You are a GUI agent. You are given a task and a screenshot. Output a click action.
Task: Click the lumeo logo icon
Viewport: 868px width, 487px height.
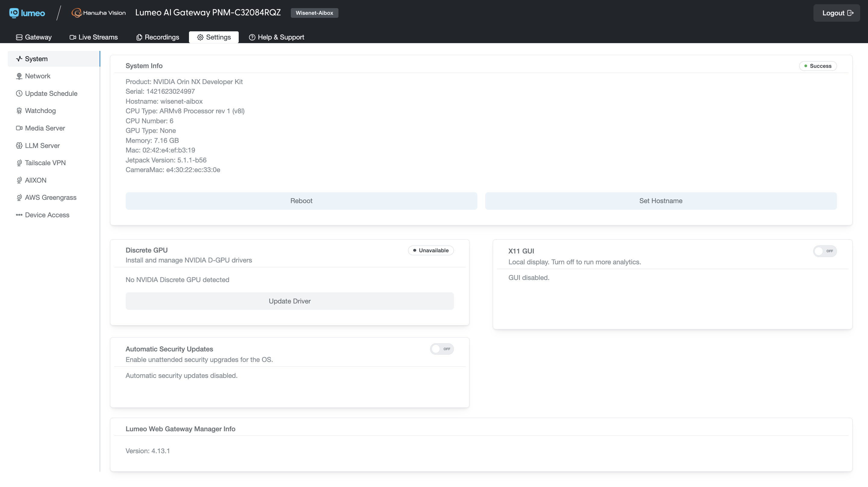point(14,13)
